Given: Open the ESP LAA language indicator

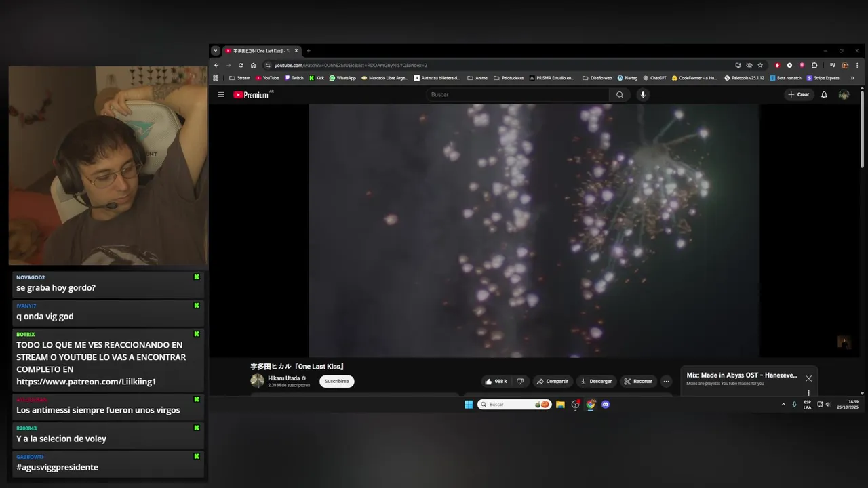Looking at the screenshot, I should tap(807, 405).
